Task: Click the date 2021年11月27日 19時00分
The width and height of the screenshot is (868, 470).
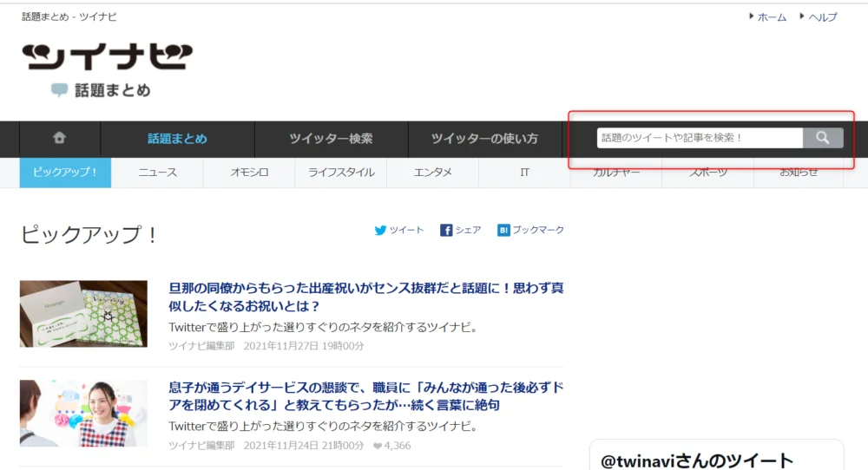Action: 304,346
